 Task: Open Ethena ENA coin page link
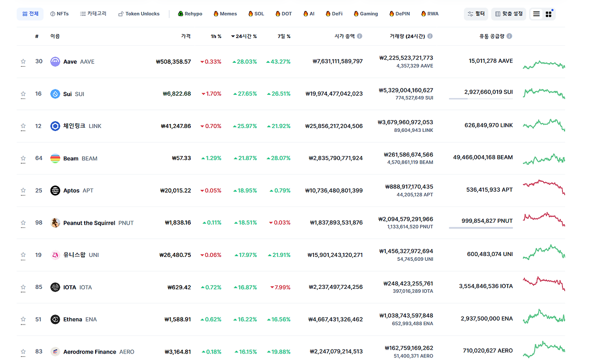pyautogui.click(x=80, y=319)
